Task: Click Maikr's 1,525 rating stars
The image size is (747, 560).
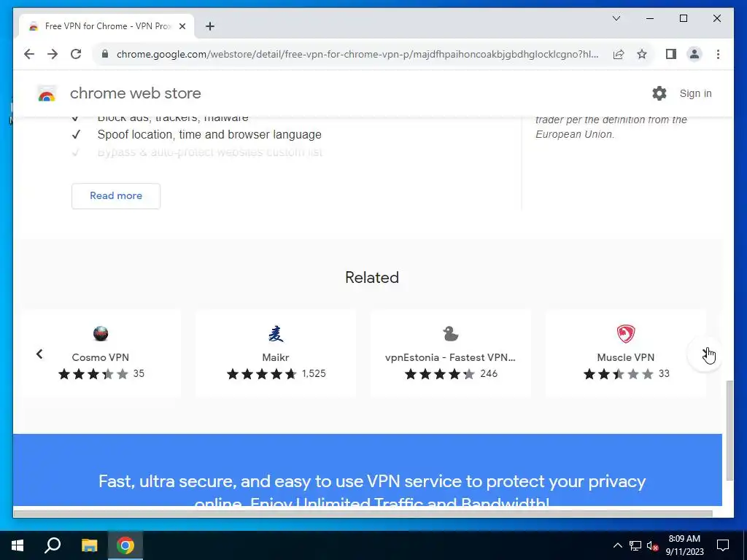Action: [262, 374]
